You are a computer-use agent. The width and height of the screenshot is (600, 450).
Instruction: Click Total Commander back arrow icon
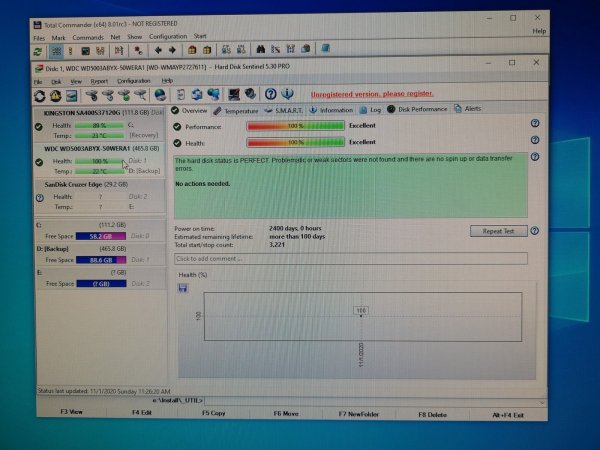[x=158, y=50]
